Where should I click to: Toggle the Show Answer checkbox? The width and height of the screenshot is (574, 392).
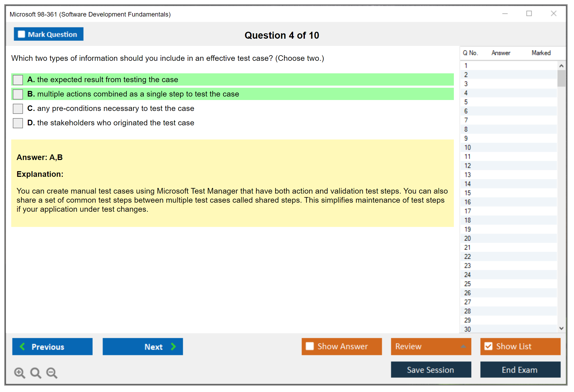point(310,346)
